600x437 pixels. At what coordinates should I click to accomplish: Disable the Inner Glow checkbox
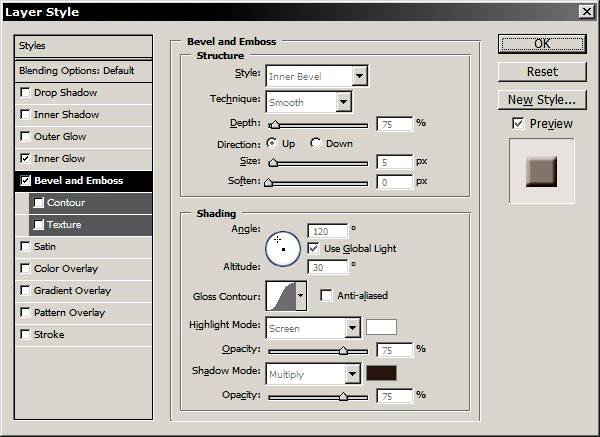(x=25, y=159)
